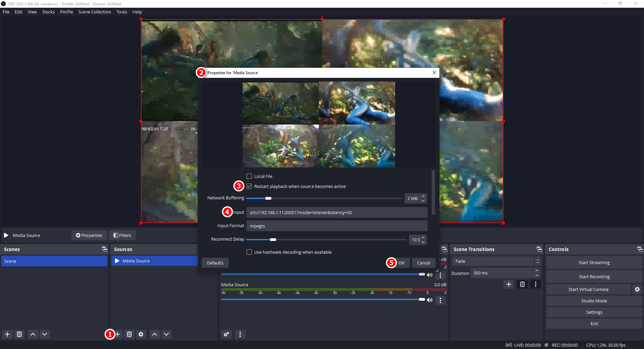Open the Fade transition dropdown
Image resolution: width=644 pixels, height=349 pixels.
tap(496, 261)
